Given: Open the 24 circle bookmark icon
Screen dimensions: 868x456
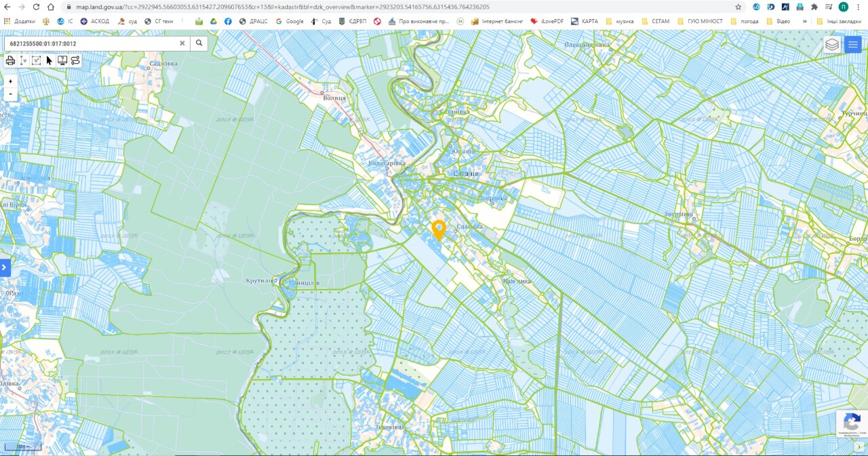Looking at the screenshot, I should click(x=460, y=21).
